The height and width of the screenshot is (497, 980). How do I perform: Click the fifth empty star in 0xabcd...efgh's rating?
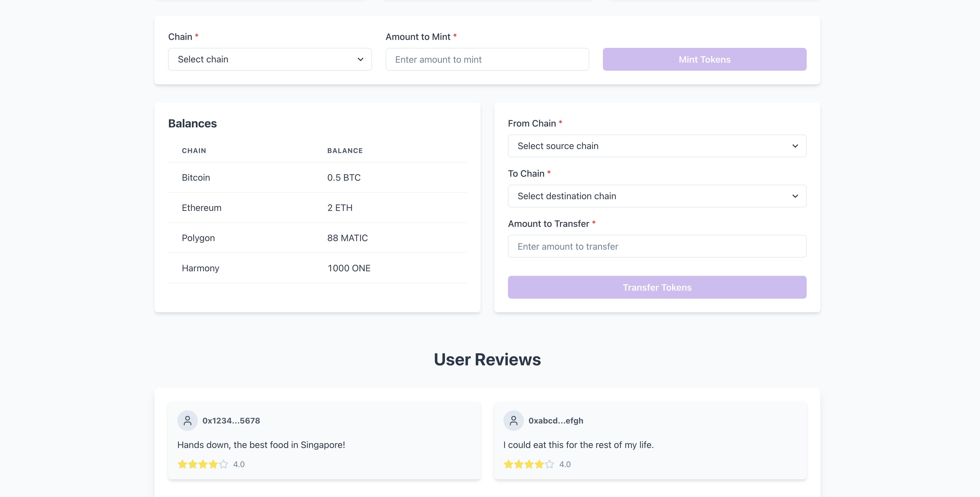[549, 464]
